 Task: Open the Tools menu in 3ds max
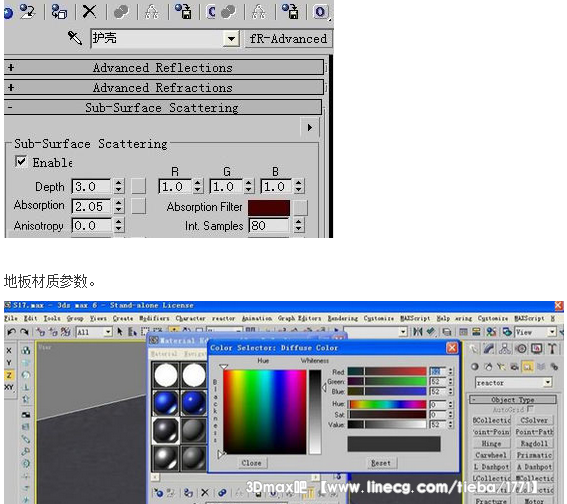52,319
